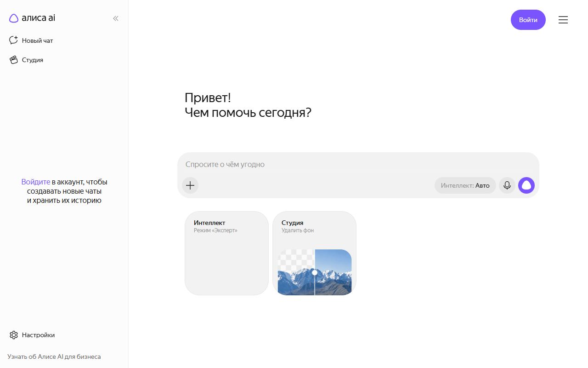The width and height of the screenshot is (588, 368).
Task: Click the Привет! greeting heading
Action: point(208,98)
